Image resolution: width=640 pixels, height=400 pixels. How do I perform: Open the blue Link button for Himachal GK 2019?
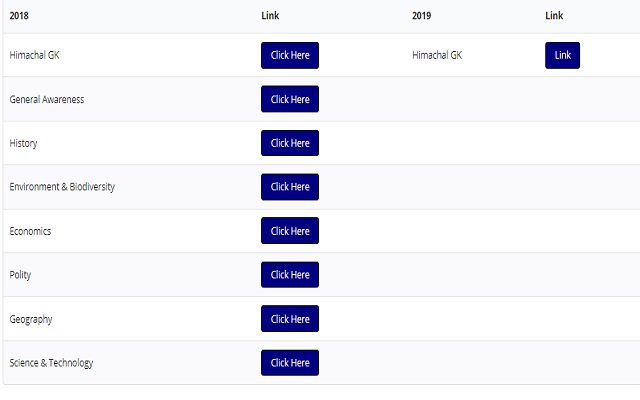tap(562, 55)
